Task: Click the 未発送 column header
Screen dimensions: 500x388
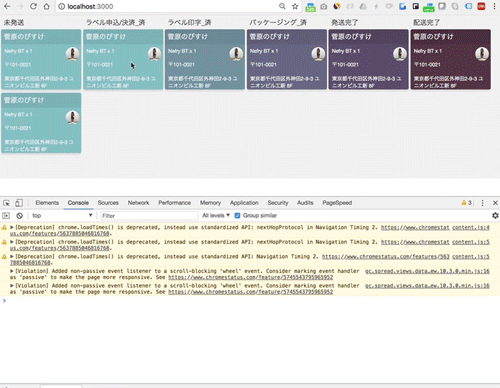Action: coord(14,22)
